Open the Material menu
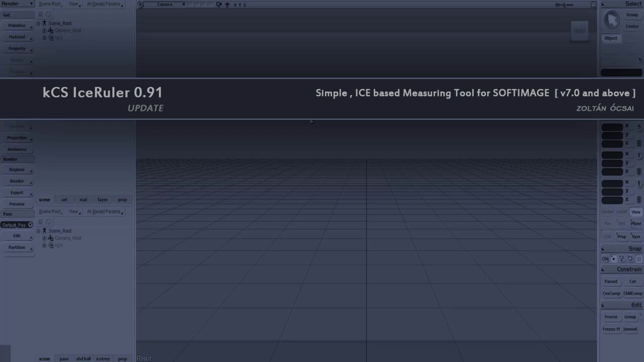The image size is (644, 362). click(x=17, y=37)
